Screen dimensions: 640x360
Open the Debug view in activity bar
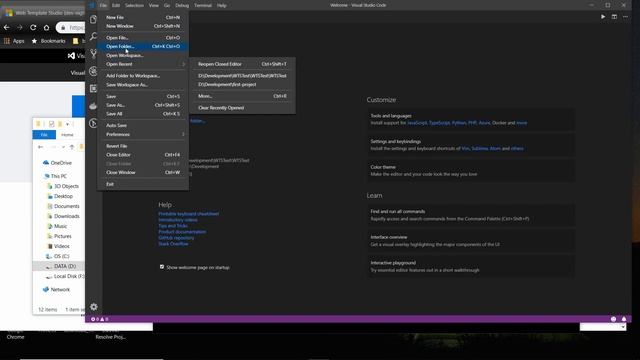click(93, 71)
